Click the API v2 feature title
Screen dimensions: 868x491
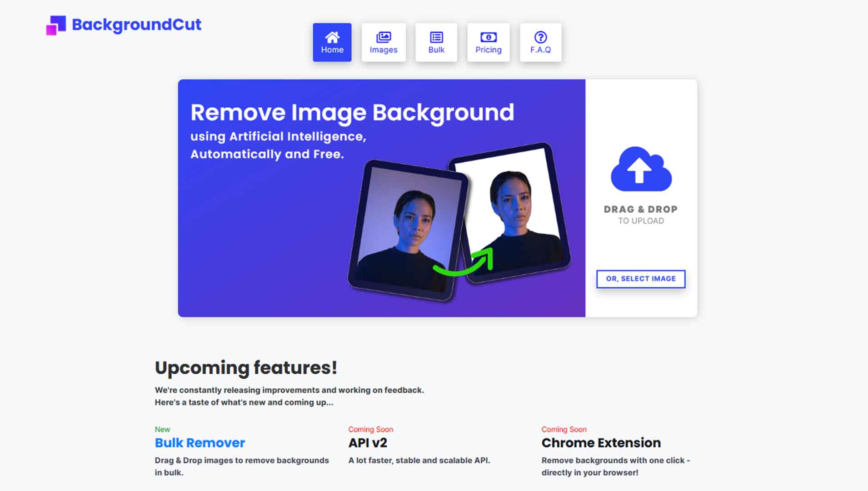click(367, 443)
